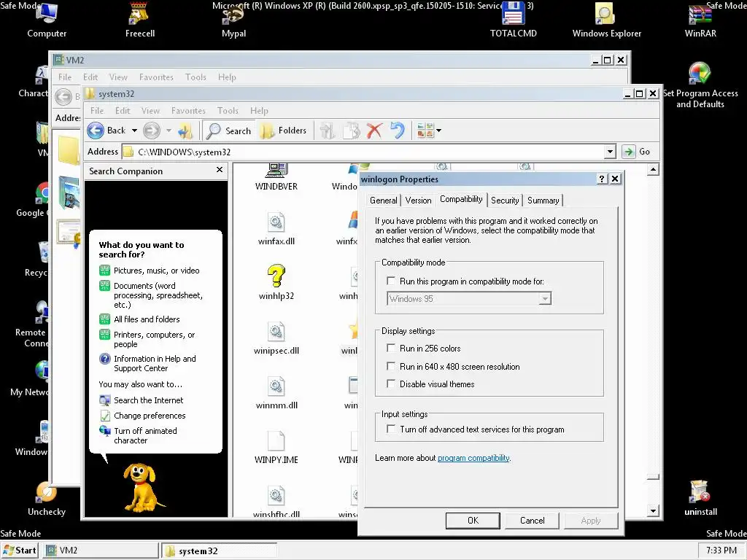Click the 7:33 PM taskbar clock

pyautogui.click(x=721, y=551)
